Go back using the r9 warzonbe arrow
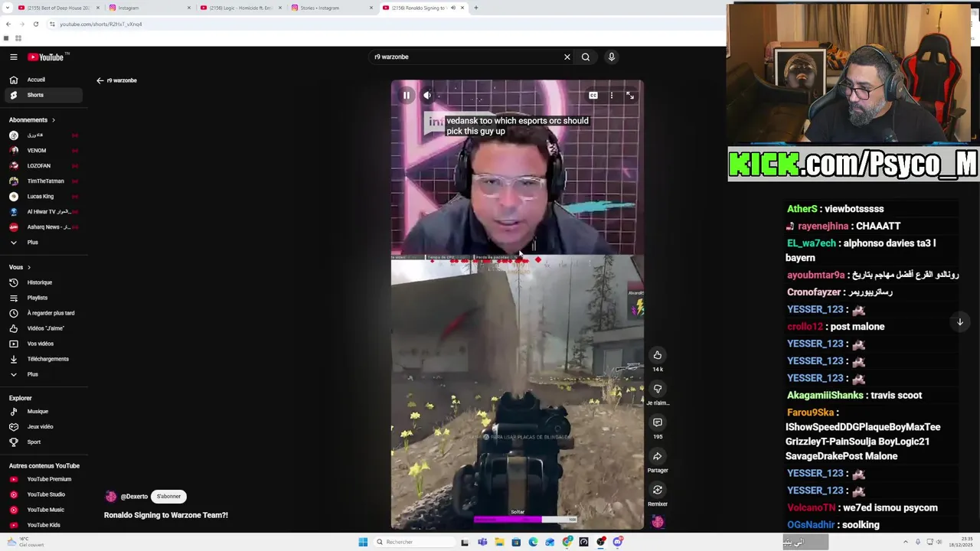Image resolution: width=980 pixels, height=551 pixels. (100, 80)
